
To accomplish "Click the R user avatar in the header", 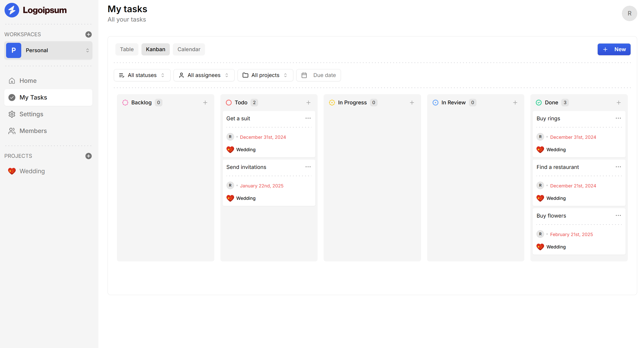I will 629,13.
